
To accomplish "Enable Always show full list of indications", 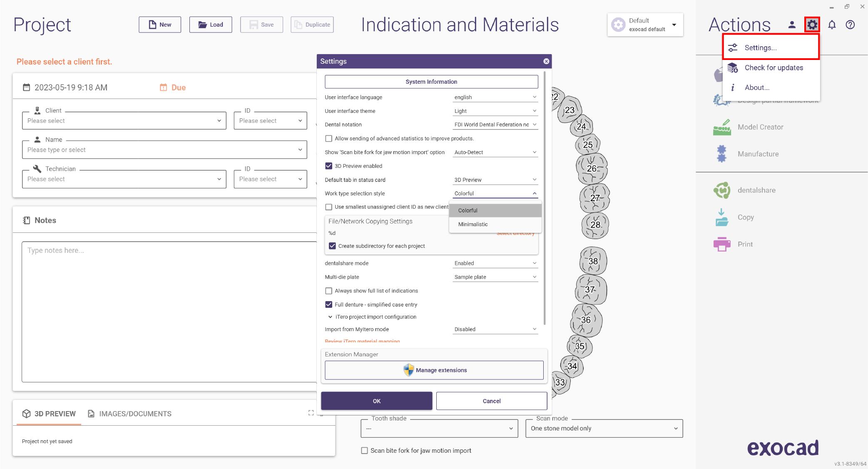I will pyautogui.click(x=328, y=291).
